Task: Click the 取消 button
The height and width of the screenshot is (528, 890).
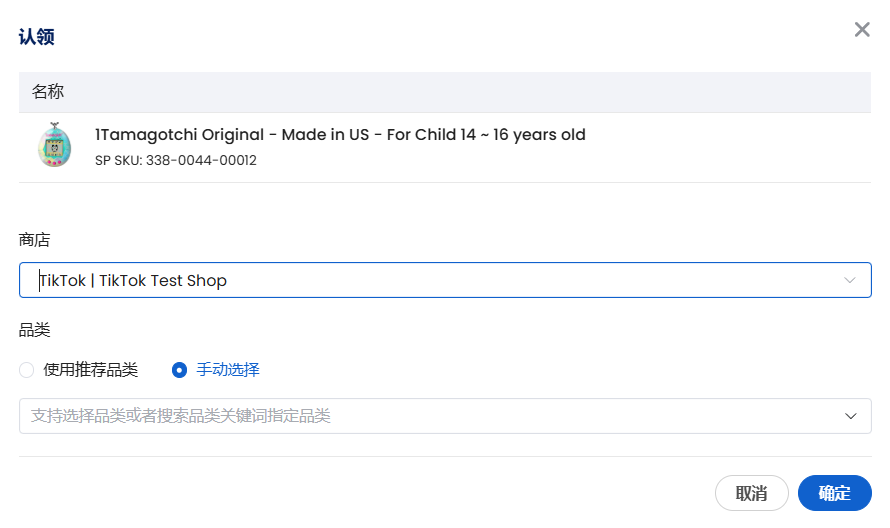Action: [x=752, y=493]
